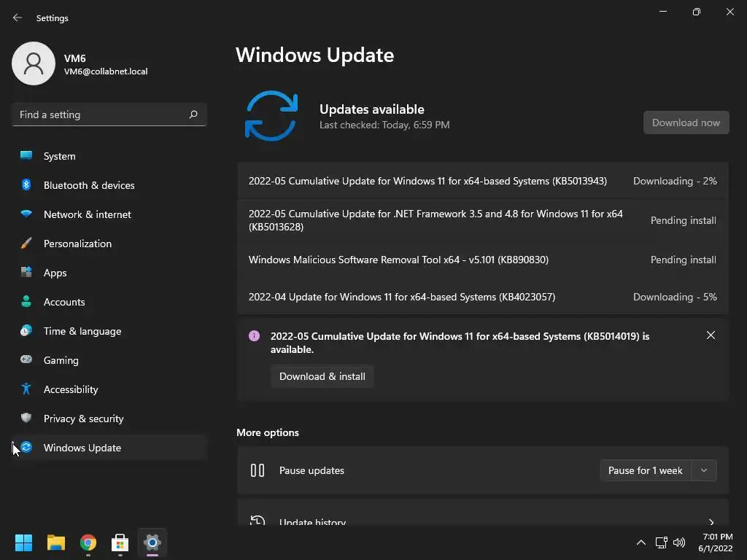This screenshot has height=560, width=747.
Task: Click the pause bars icon beside Pause updates
Action: [x=258, y=470]
